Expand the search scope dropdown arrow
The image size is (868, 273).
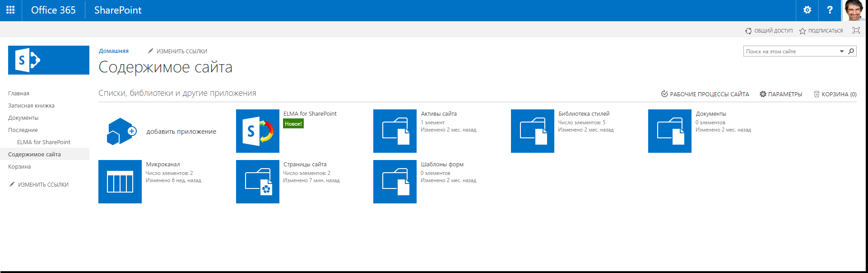[x=841, y=51]
